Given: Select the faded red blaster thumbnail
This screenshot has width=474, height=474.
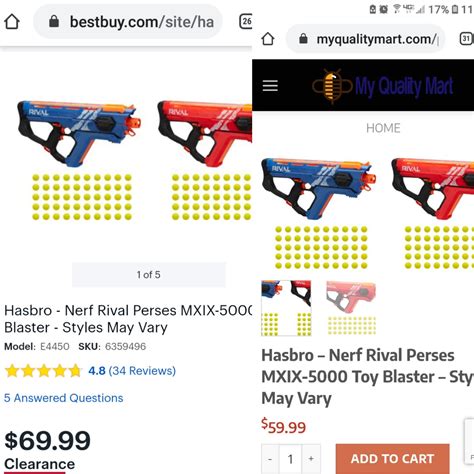Looking at the screenshot, I should (351, 308).
